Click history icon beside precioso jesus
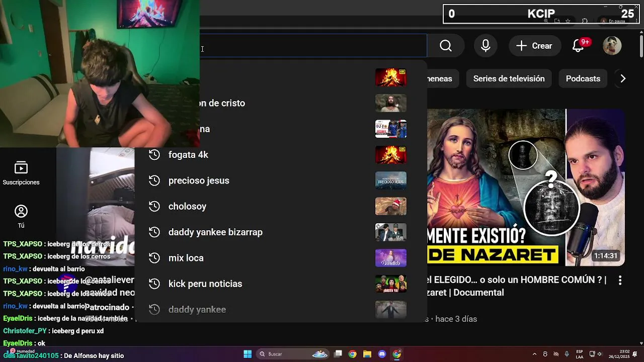 pos(154,180)
